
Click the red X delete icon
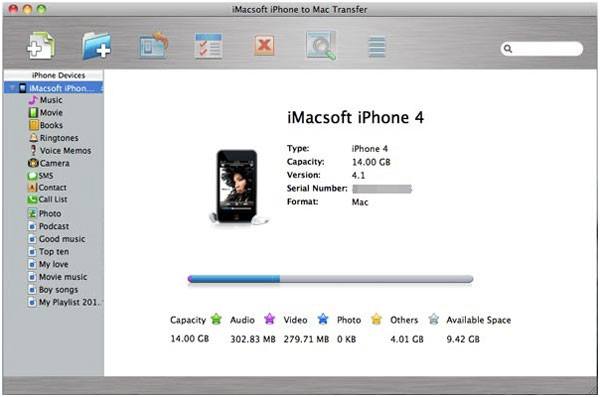264,46
